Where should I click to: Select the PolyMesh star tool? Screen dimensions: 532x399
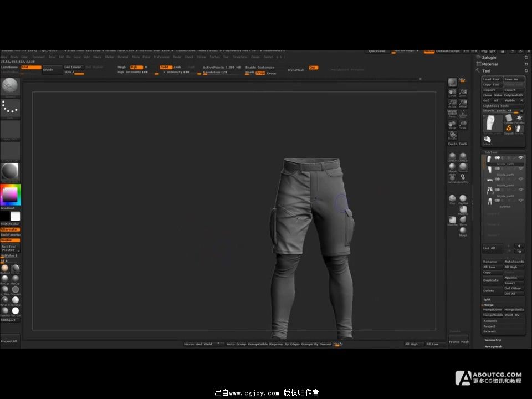tap(519, 119)
